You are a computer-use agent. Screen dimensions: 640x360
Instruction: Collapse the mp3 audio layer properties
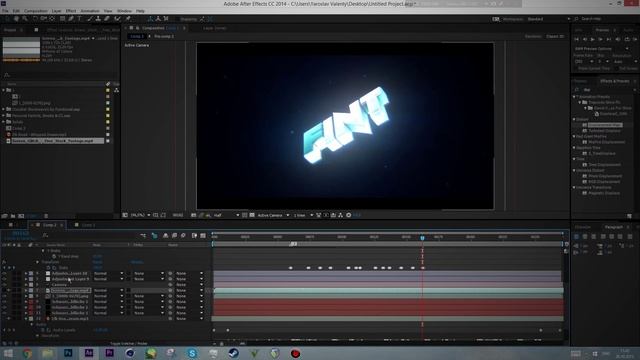coord(26,319)
